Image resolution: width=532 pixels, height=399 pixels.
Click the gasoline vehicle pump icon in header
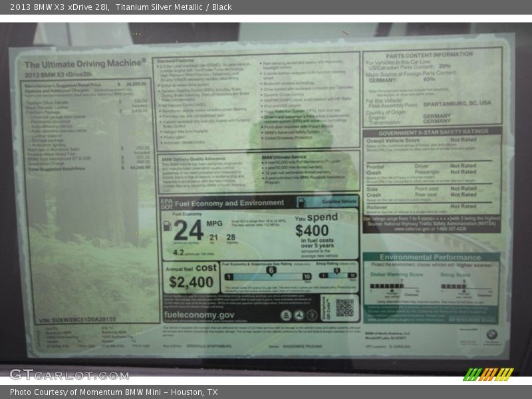(x=303, y=202)
